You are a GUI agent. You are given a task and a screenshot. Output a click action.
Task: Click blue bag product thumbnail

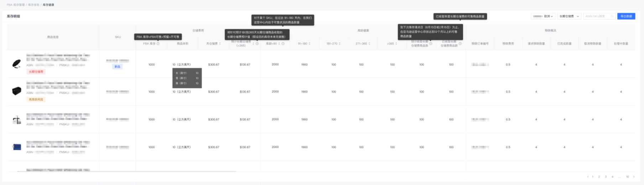(x=16, y=147)
